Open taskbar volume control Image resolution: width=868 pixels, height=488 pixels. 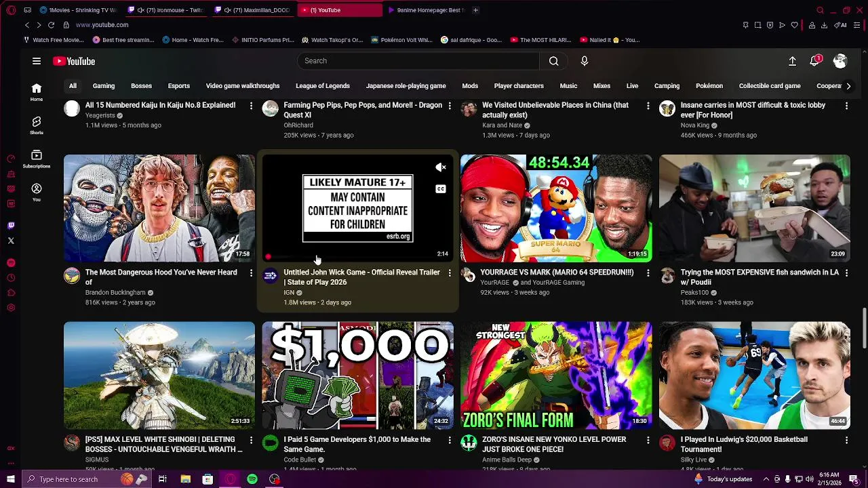pos(810,479)
